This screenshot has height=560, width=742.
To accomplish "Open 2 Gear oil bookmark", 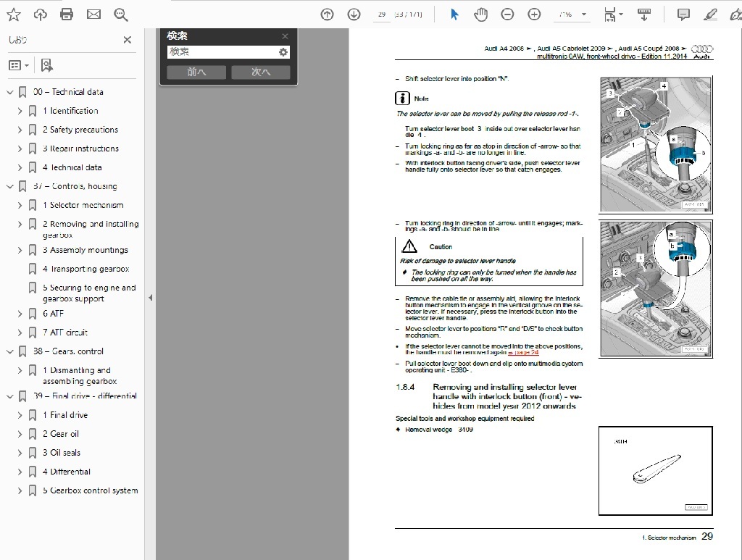I will click(x=61, y=434).
